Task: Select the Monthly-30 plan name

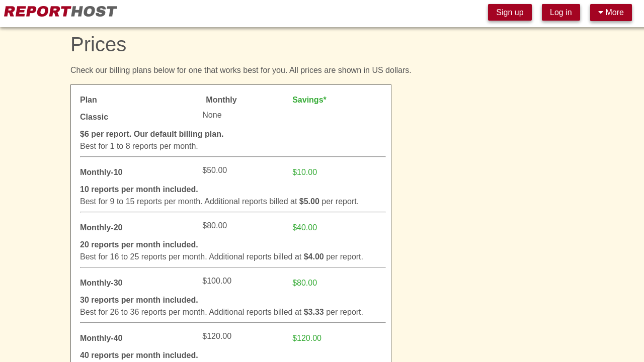Action: click(x=101, y=283)
